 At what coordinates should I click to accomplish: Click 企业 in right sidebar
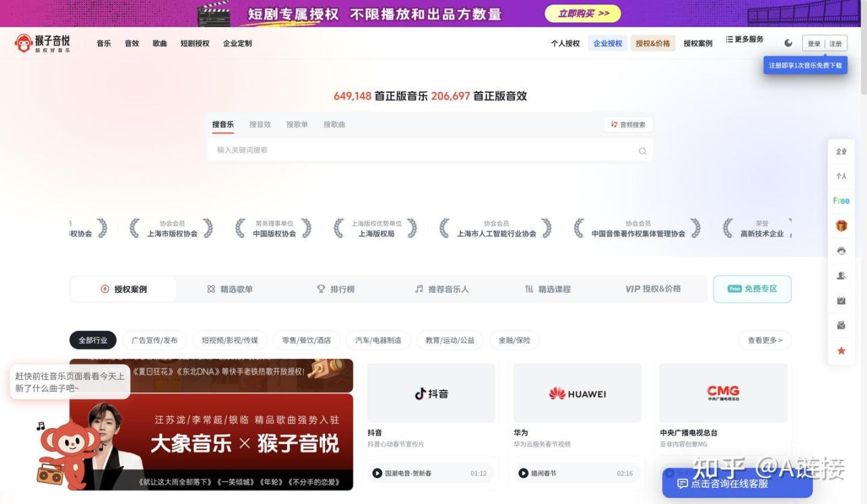pos(841,151)
